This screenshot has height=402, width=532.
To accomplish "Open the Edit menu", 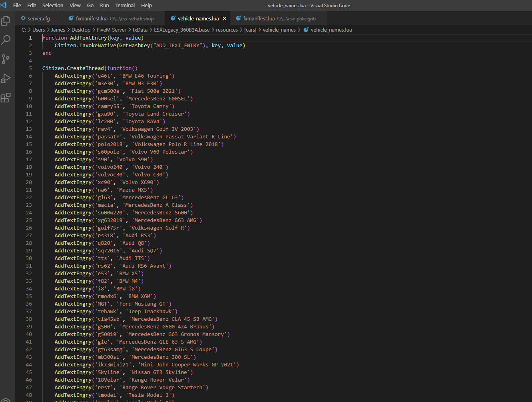I will click(32, 5).
